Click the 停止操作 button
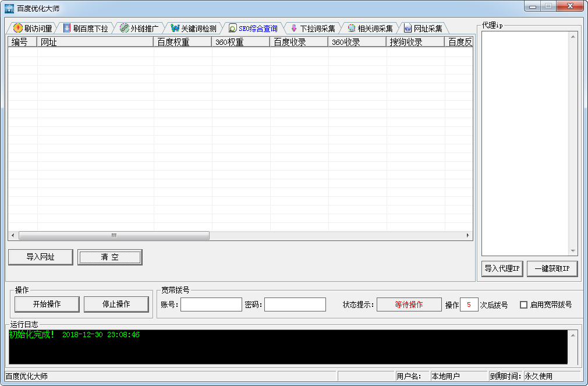 tap(116, 304)
